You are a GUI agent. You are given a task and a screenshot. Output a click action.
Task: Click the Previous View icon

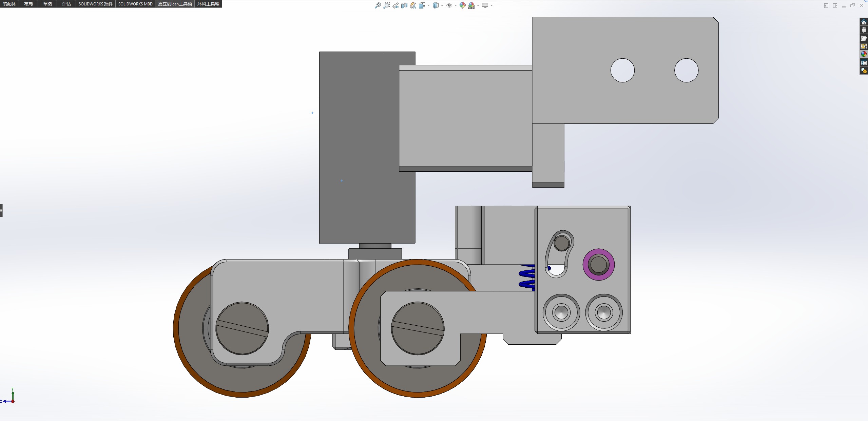tap(396, 5)
